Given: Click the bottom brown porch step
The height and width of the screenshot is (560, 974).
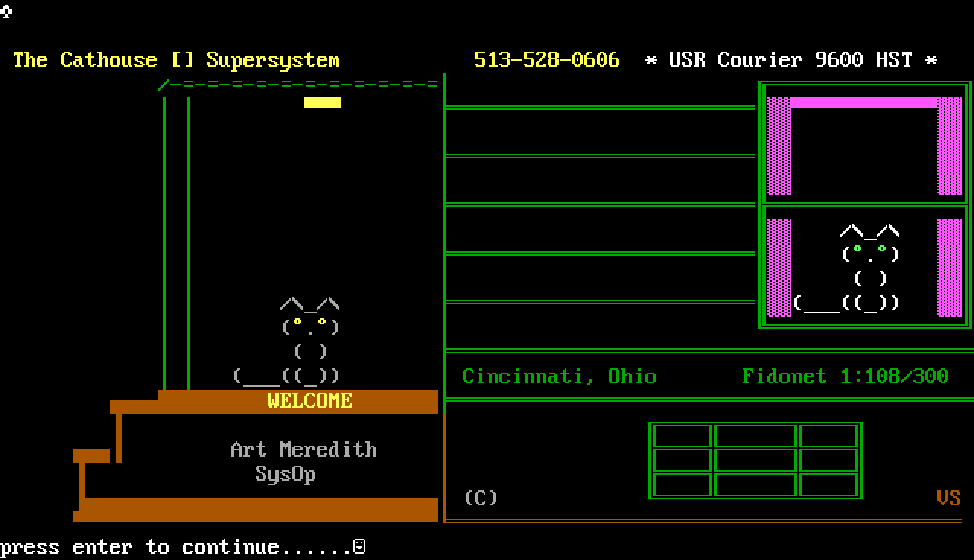Looking at the screenshot, I should 259,509.
